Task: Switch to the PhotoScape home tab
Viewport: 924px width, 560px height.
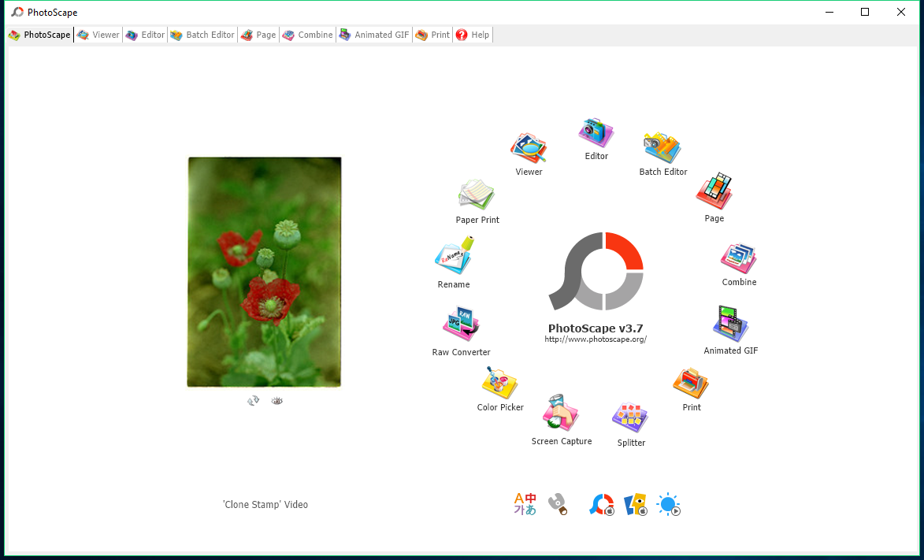Action: pos(39,35)
